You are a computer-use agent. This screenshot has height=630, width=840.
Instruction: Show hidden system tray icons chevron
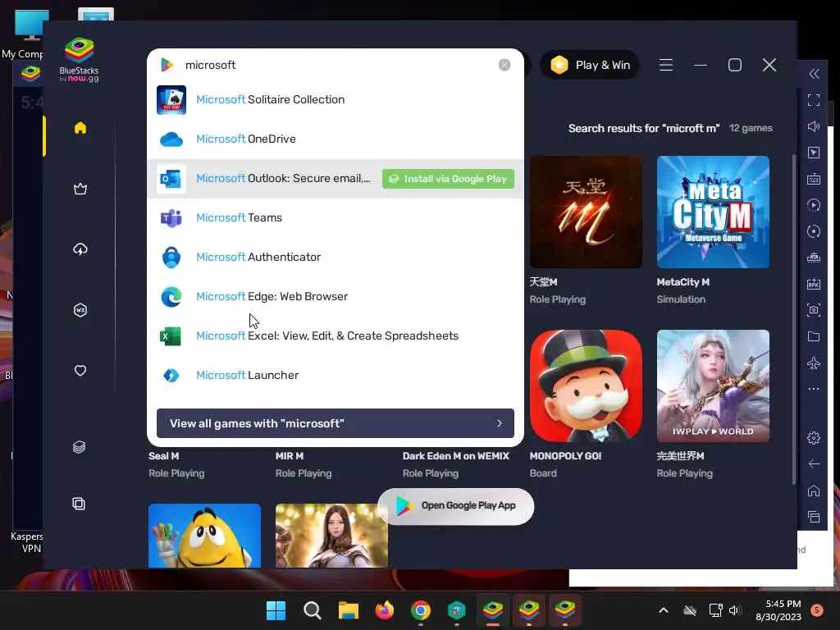click(663, 610)
